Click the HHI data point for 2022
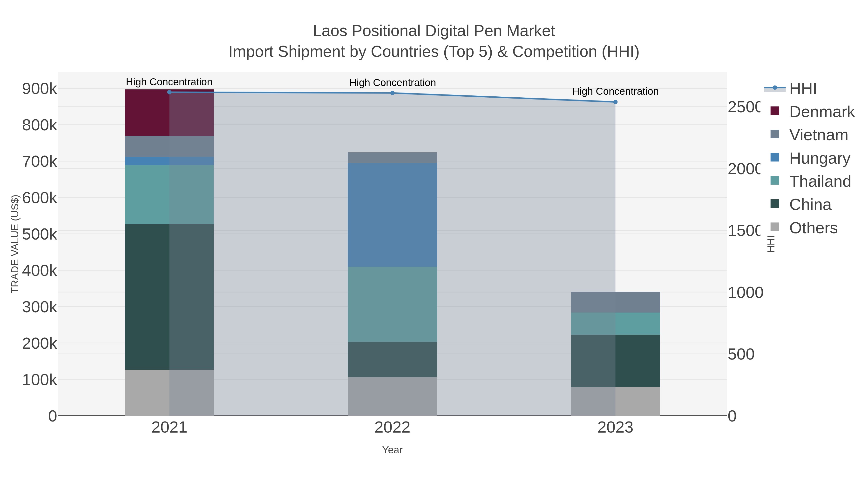Viewport: 868px width, 488px height. click(392, 93)
